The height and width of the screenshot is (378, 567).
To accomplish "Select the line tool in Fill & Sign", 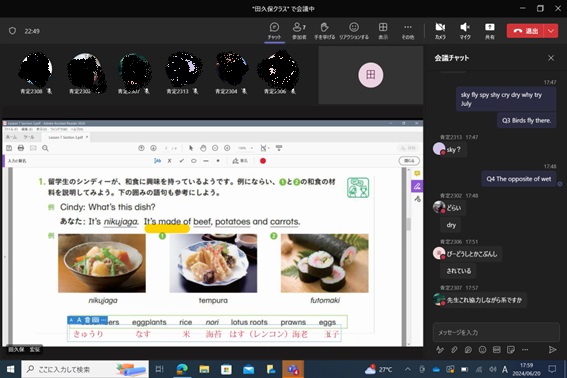I will pyautogui.click(x=205, y=161).
